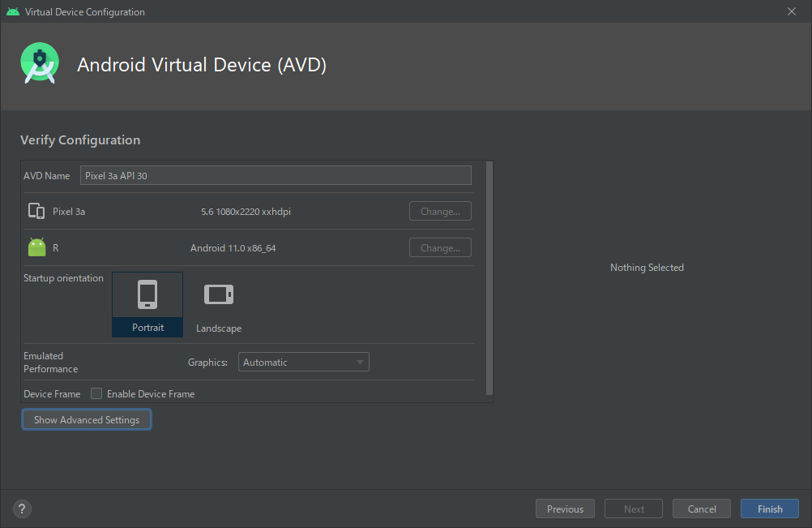Click Show Advanced Settings button
Viewport: 812px width, 528px height.
point(87,419)
